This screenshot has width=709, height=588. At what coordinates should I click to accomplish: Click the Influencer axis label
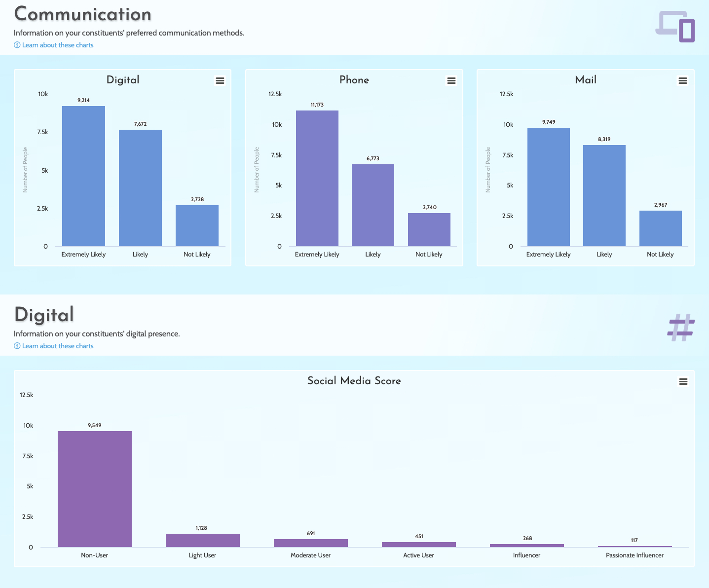(x=526, y=555)
